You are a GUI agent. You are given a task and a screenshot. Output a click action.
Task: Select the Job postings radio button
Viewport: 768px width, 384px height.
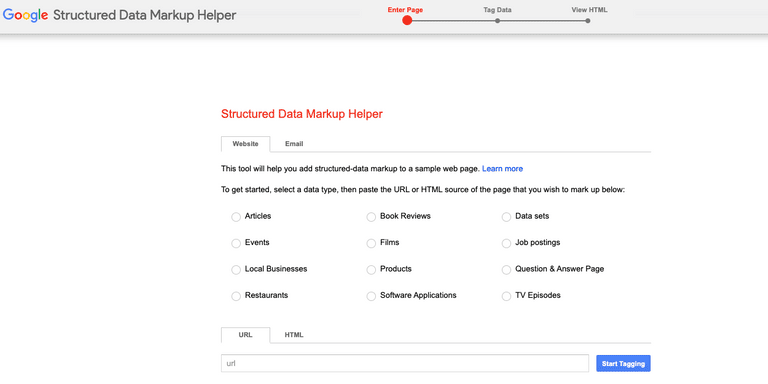click(x=506, y=243)
